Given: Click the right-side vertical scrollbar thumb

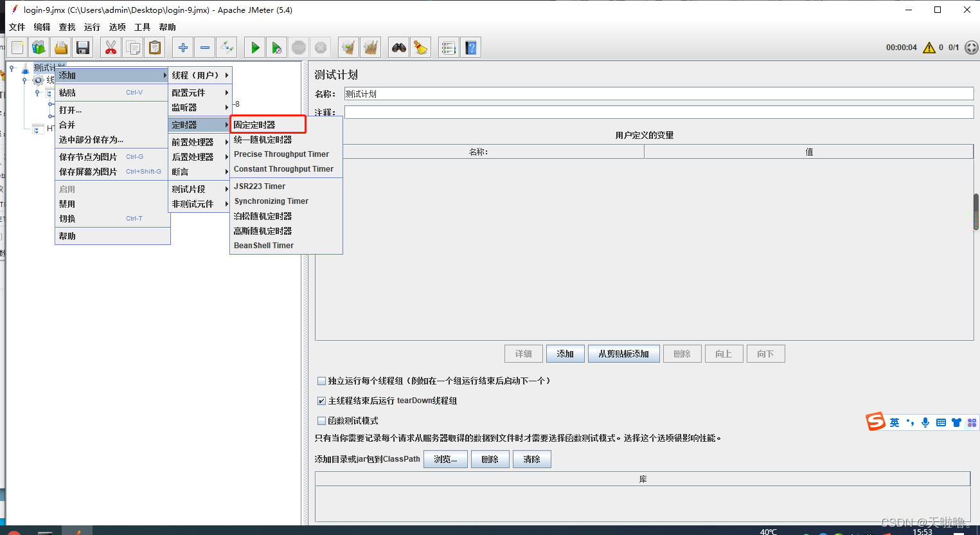Looking at the screenshot, I should [x=976, y=212].
